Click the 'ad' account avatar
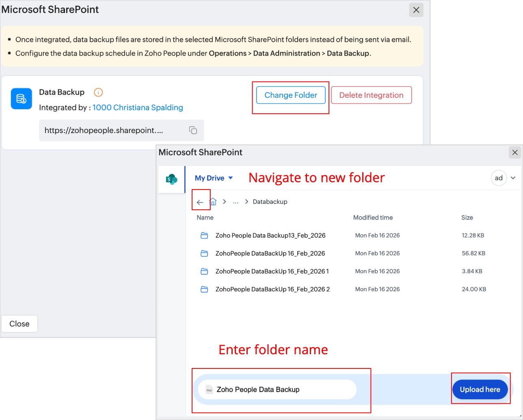 coord(499,178)
